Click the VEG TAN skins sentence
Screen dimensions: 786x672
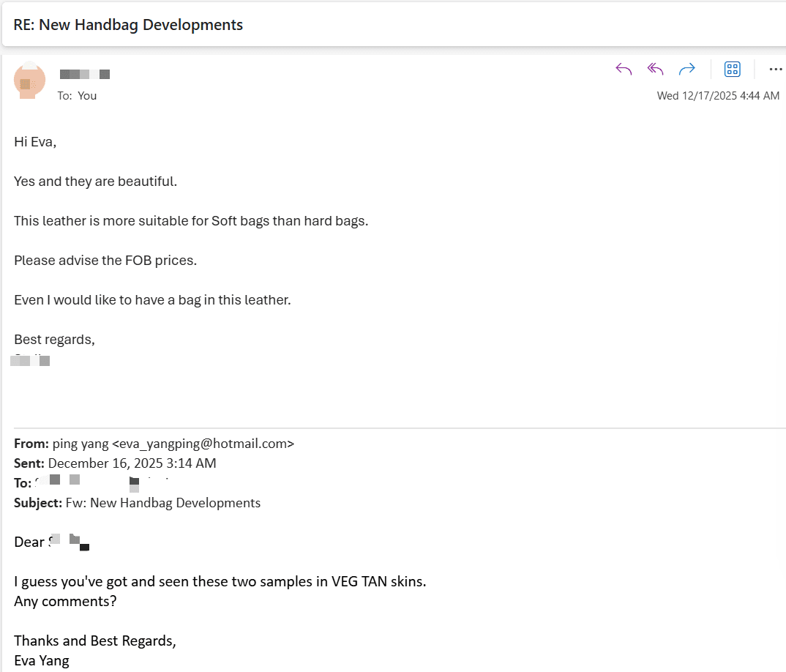(220, 582)
